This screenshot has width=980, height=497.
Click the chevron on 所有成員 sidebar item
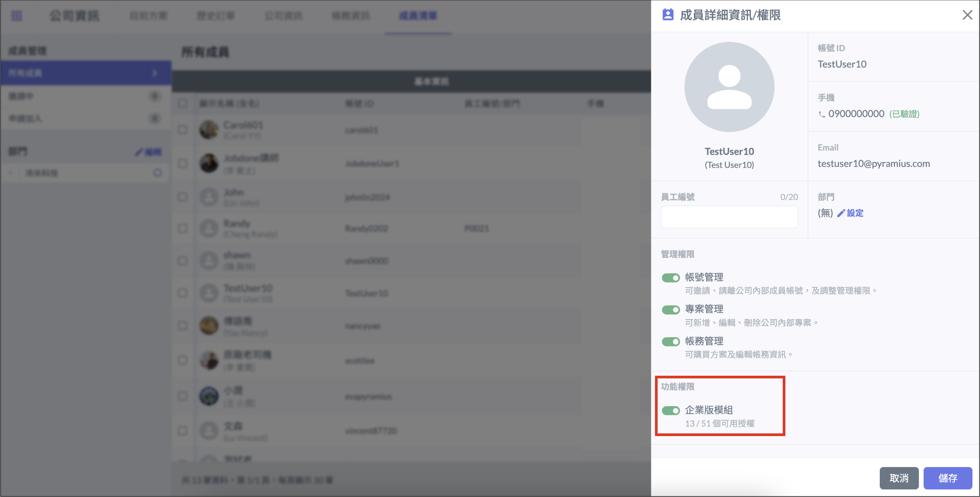154,73
